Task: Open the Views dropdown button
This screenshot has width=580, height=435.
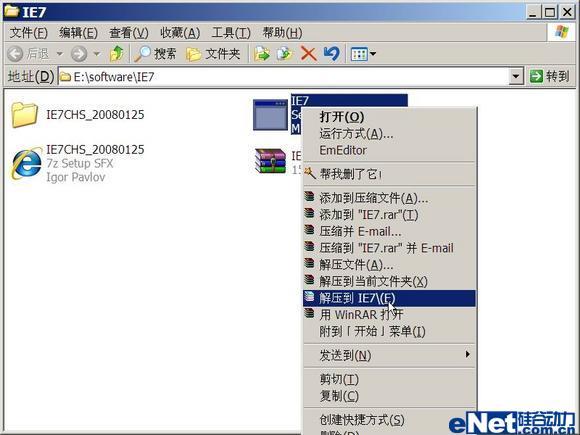Action: pyautogui.click(x=363, y=54)
